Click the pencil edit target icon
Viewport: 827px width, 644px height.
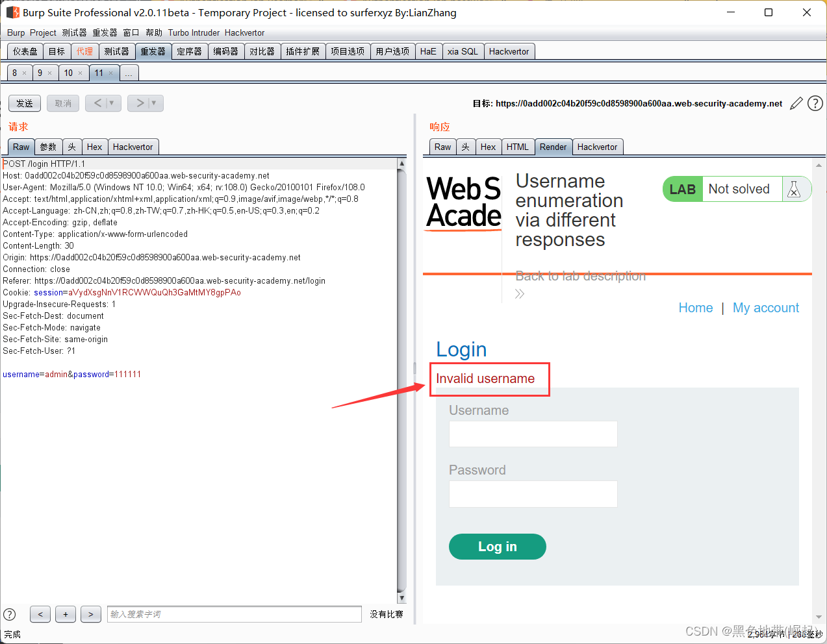[x=796, y=103]
